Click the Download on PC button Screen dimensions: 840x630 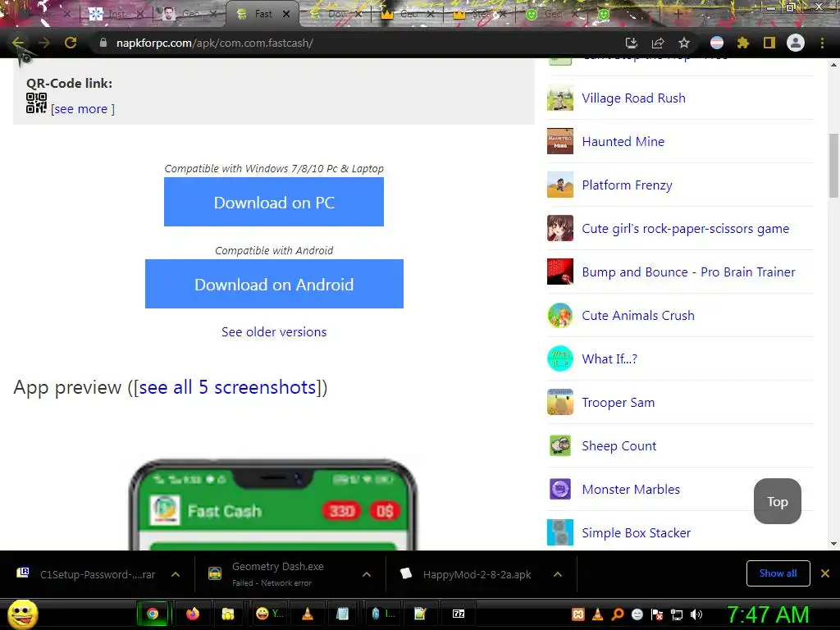(x=274, y=202)
